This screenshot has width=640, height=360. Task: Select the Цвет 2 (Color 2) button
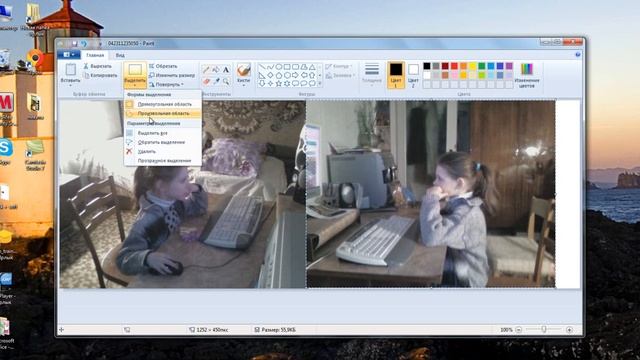click(x=413, y=75)
